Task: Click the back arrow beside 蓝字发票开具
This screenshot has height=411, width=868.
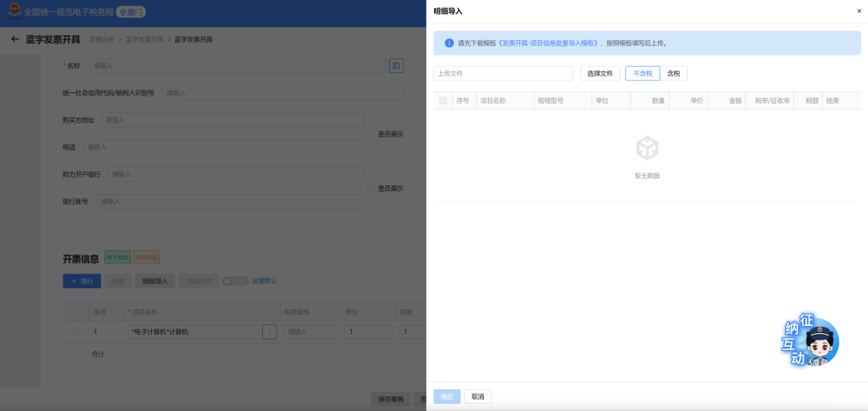Action: click(x=14, y=39)
